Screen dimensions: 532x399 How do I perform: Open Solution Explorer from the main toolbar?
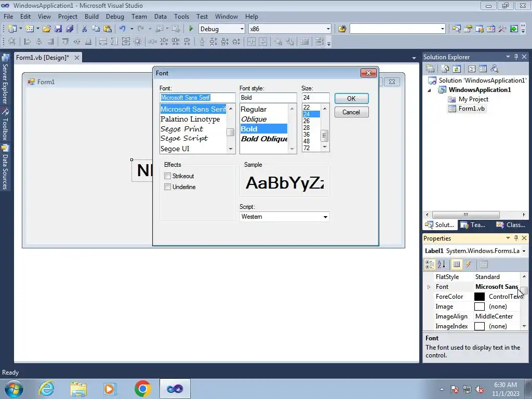tap(456, 29)
